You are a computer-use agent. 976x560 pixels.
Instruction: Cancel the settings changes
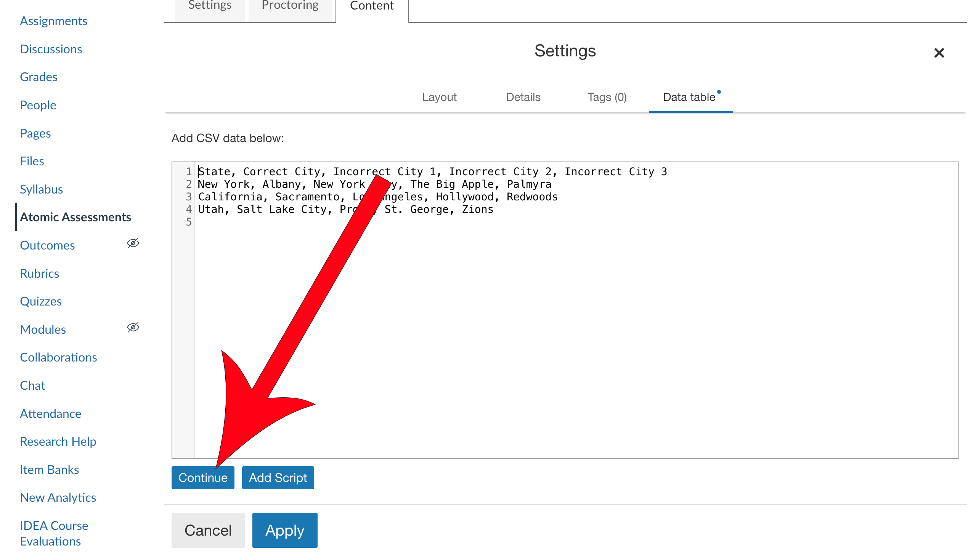click(x=208, y=530)
